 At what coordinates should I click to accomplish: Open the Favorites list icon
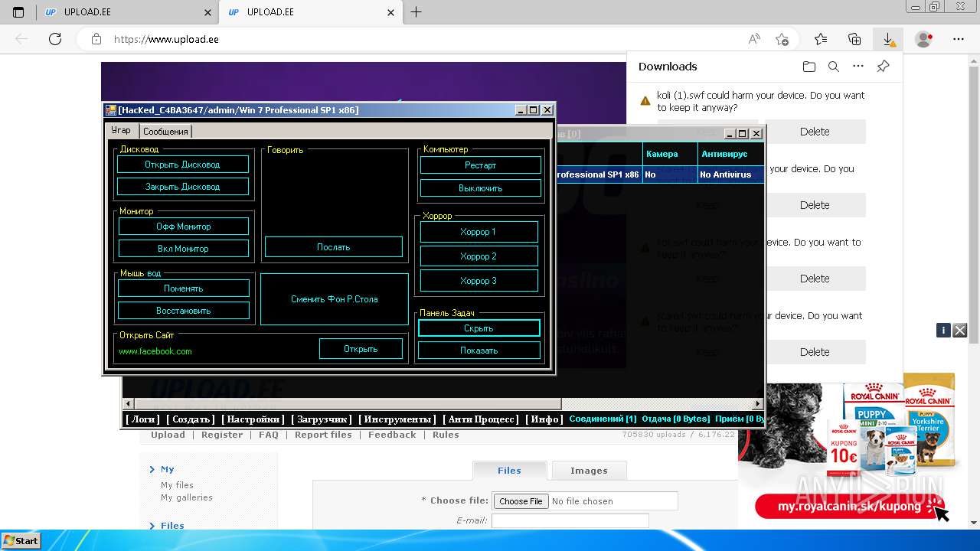point(821,39)
